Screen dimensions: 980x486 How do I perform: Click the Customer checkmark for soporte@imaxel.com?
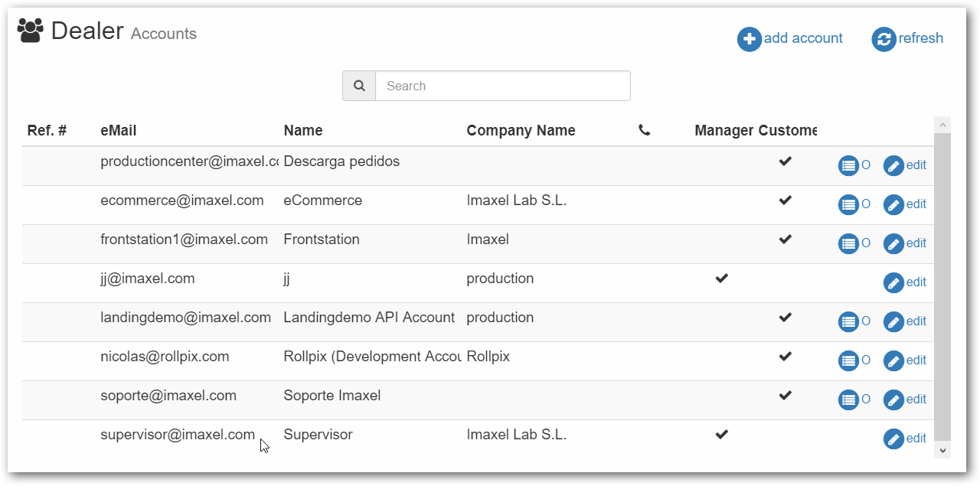pyautogui.click(x=785, y=396)
